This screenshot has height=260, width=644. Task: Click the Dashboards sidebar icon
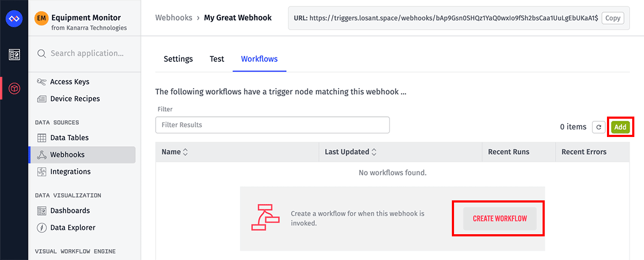click(41, 211)
